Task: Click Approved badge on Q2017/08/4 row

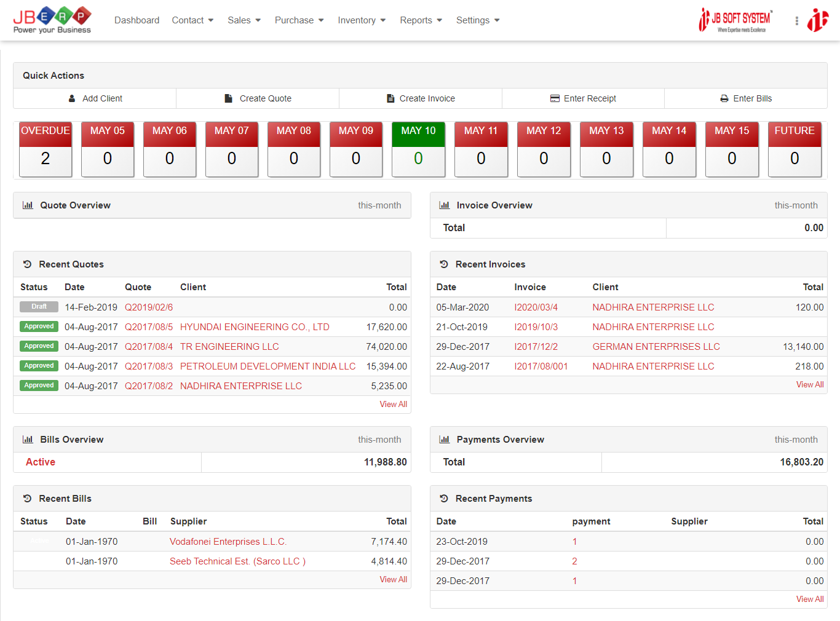Action: click(x=39, y=346)
